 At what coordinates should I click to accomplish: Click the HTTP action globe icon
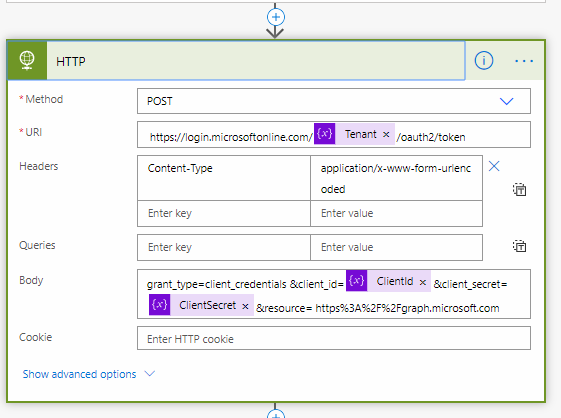(27, 60)
